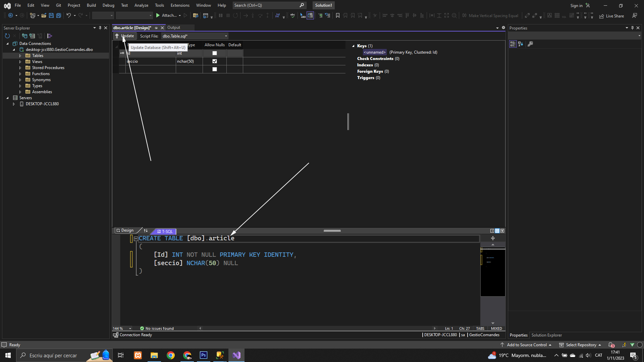Check Allow Nulls on empty row
Screen dimensions: 644x362
click(215, 69)
